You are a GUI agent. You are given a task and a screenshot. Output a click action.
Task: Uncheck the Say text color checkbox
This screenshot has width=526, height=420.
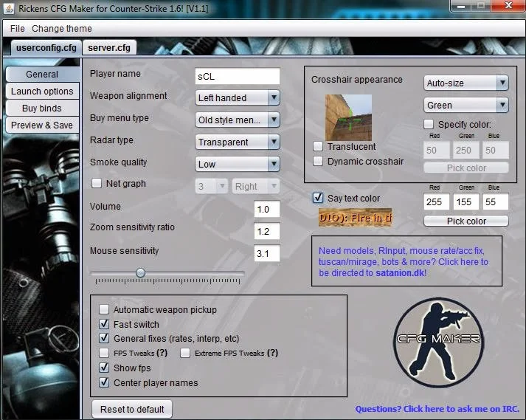tap(318, 198)
